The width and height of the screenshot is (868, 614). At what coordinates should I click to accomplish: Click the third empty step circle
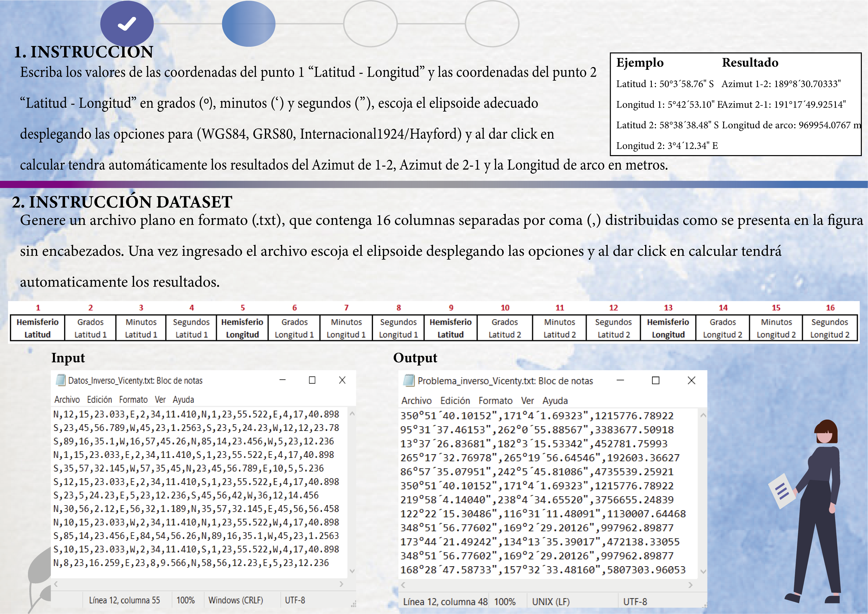click(x=370, y=24)
